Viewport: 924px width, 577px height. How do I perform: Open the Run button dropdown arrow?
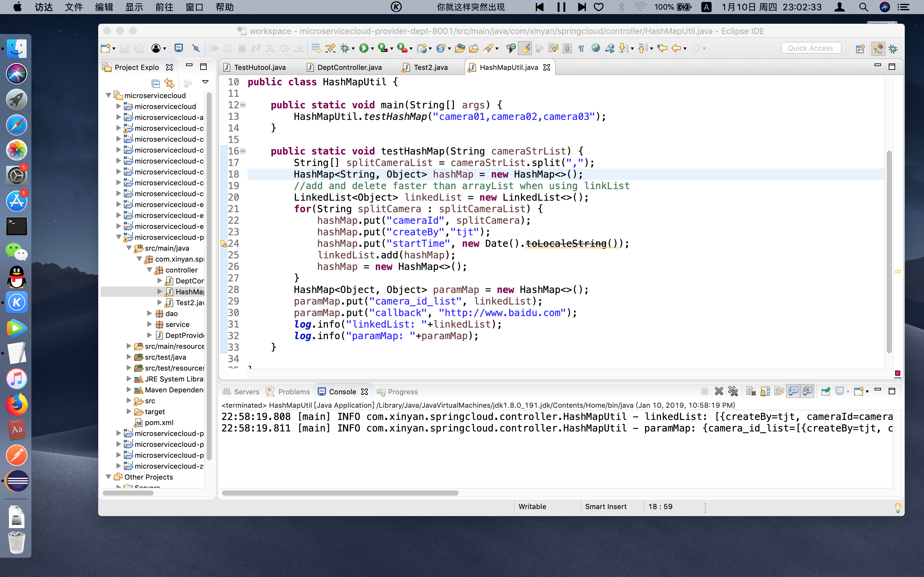(x=372, y=49)
